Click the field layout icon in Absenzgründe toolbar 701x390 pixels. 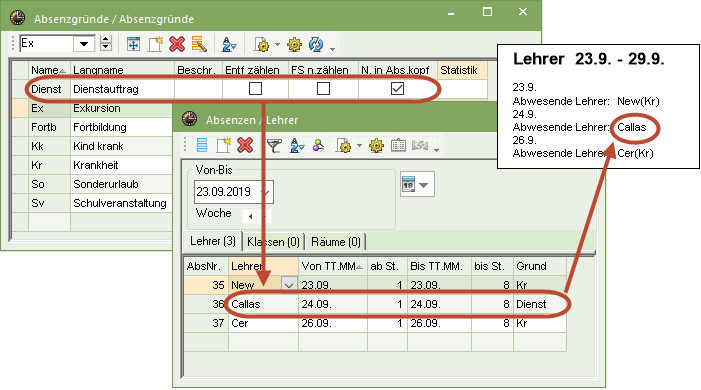(x=133, y=44)
